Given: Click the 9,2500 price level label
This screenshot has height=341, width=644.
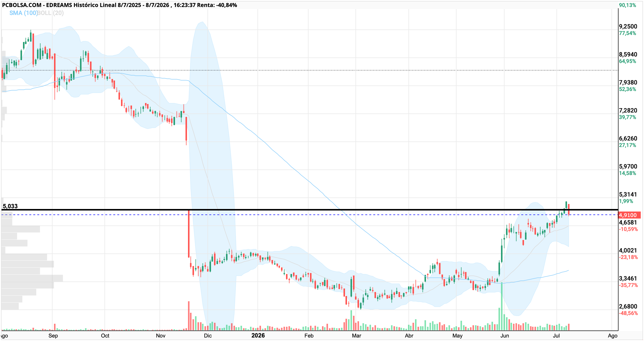Looking at the screenshot, I should [628, 26].
